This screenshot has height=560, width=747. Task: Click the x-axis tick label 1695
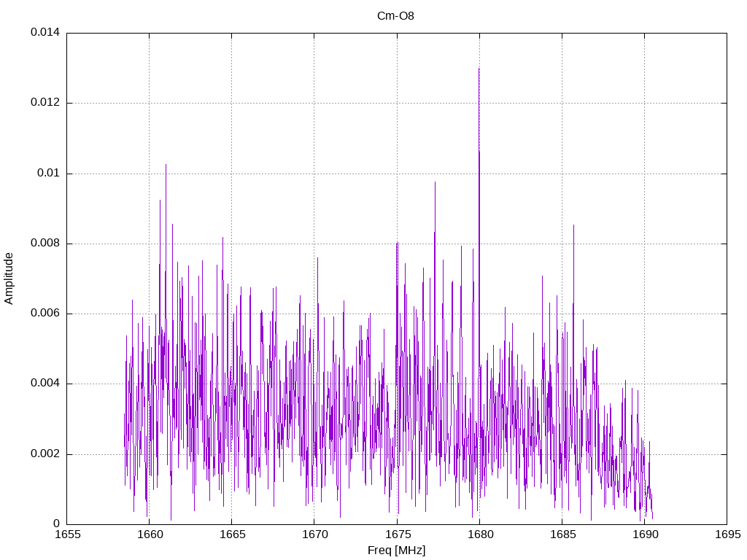click(x=728, y=534)
